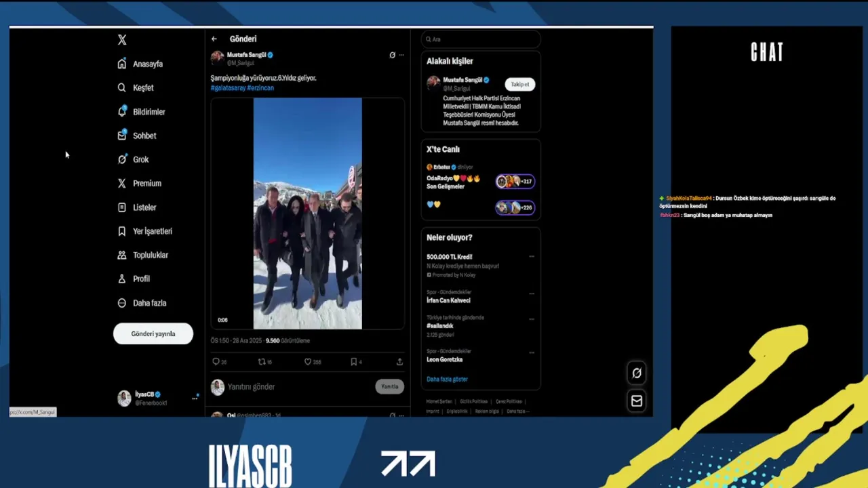Screen dimensions: 868x488
Task: Open #galatasaray hashtag link
Action: [x=228, y=88]
